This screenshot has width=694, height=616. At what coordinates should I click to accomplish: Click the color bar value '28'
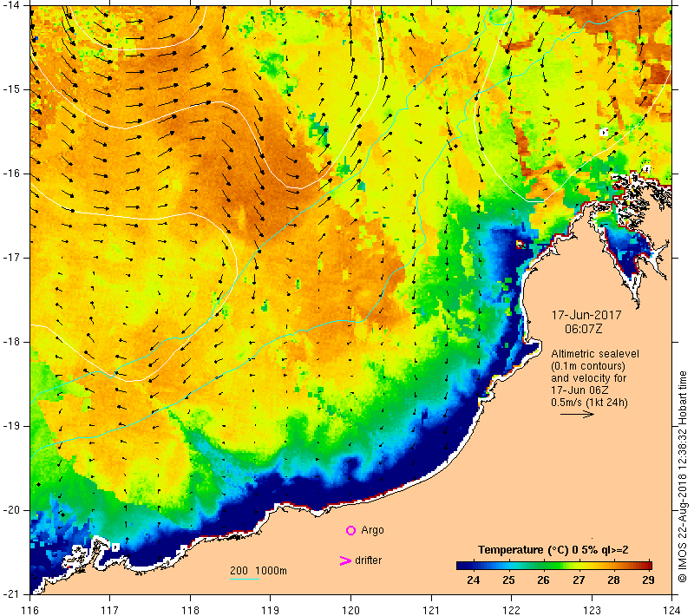point(613,580)
